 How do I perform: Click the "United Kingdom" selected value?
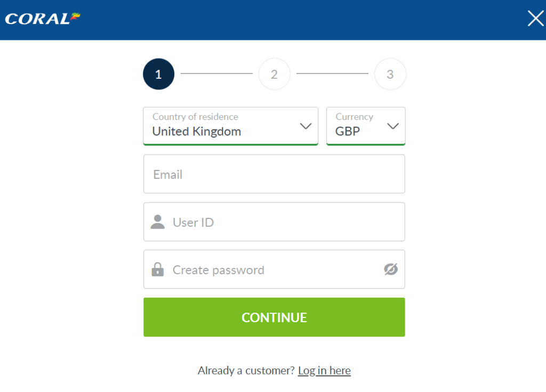pyautogui.click(x=197, y=132)
